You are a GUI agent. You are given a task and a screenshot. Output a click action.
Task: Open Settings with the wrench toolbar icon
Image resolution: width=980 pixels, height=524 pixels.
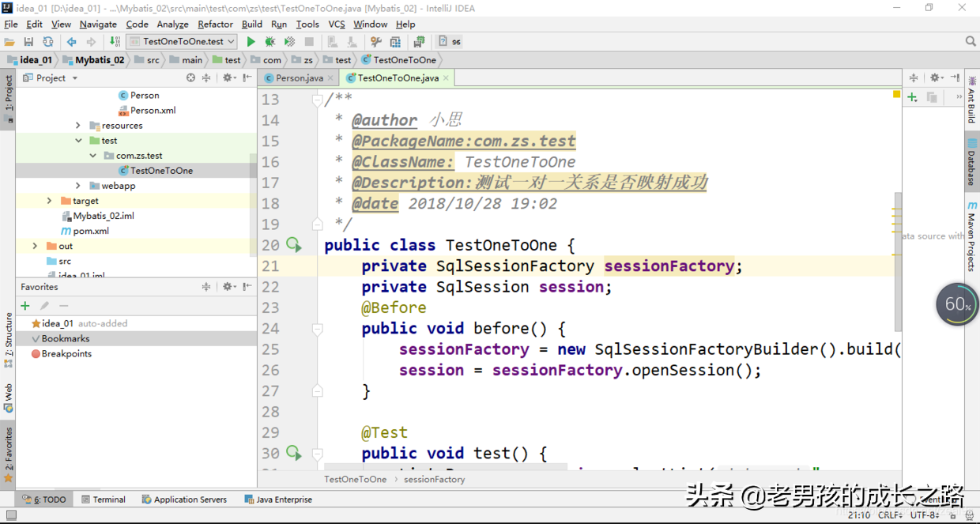coord(377,41)
